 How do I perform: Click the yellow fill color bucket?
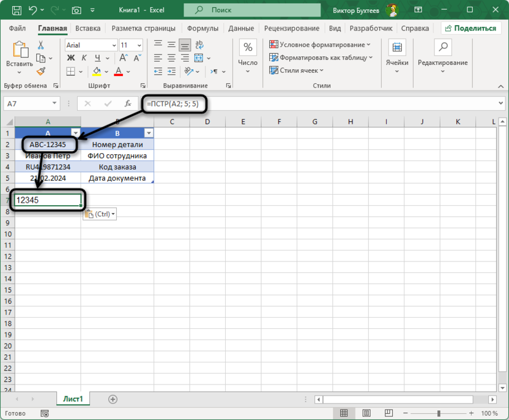coord(97,72)
